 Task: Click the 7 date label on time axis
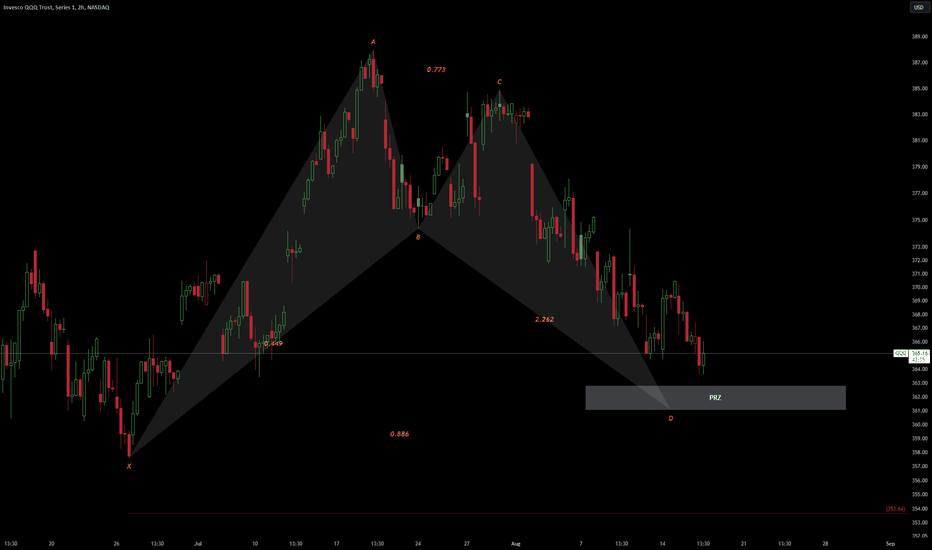581,543
